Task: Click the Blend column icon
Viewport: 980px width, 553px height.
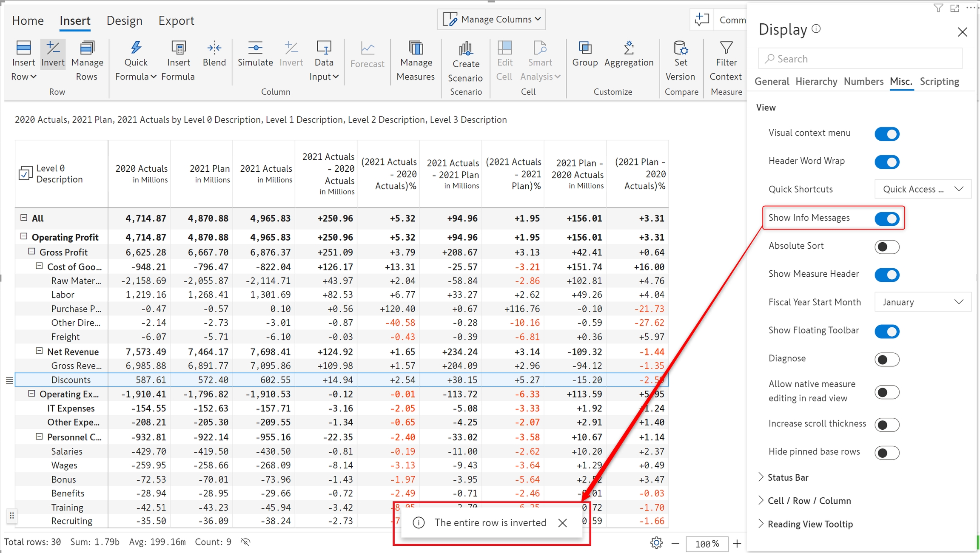Action: click(214, 48)
